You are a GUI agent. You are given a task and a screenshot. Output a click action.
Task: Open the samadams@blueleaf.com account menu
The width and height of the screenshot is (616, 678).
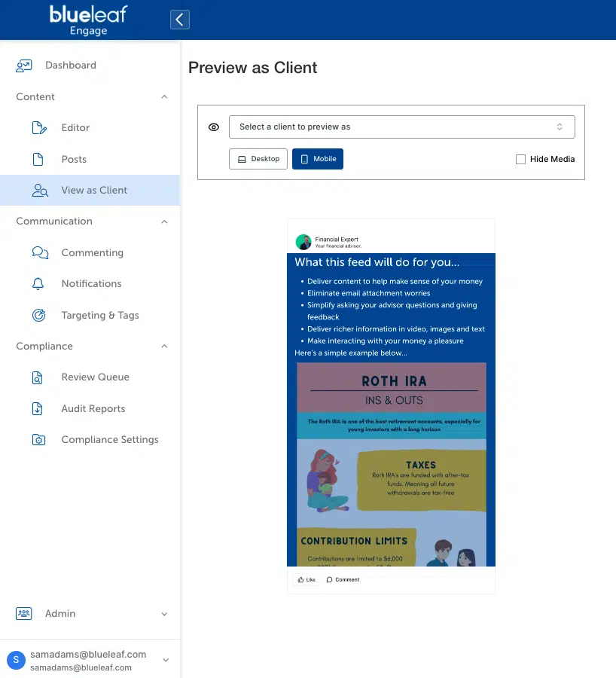pos(88,660)
